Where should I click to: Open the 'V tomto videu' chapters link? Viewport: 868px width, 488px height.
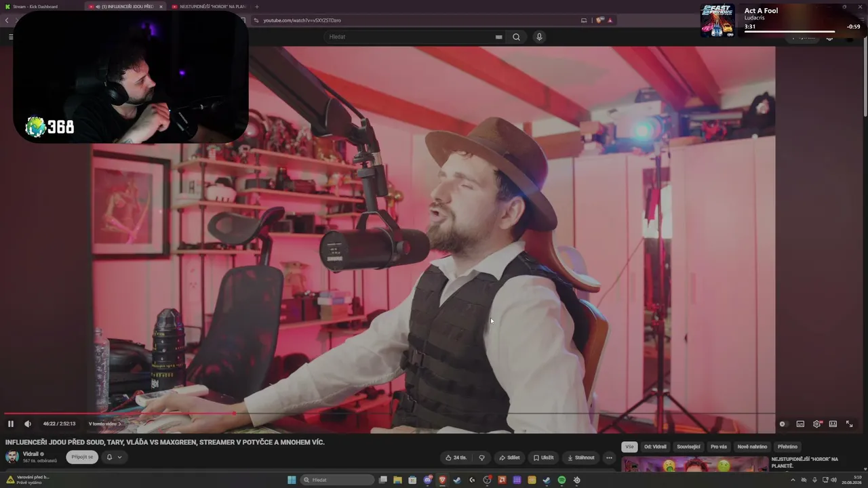click(105, 424)
